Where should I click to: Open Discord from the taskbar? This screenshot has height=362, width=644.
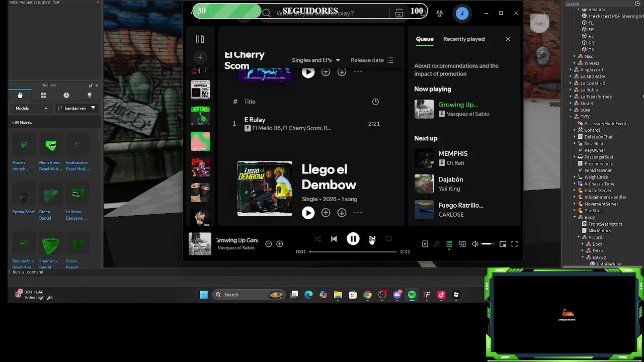[x=397, y=295]
